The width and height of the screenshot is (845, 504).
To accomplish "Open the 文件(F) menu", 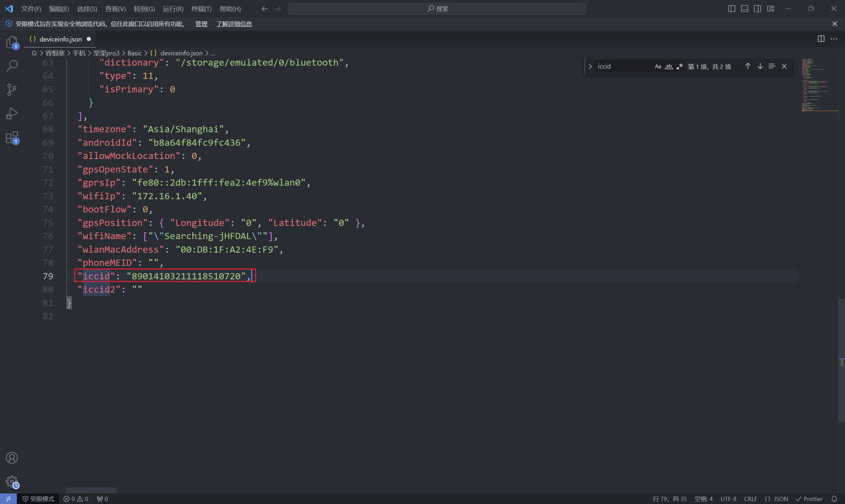I will click(x=31, y=9).
